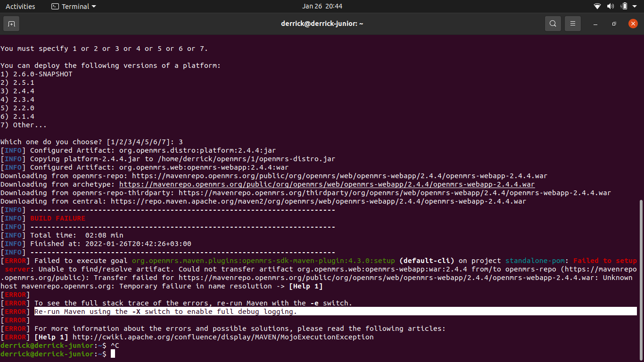Click the 'Failed to execute goal' text
Screen dimensions: 644x362
[x=81, y=261]
